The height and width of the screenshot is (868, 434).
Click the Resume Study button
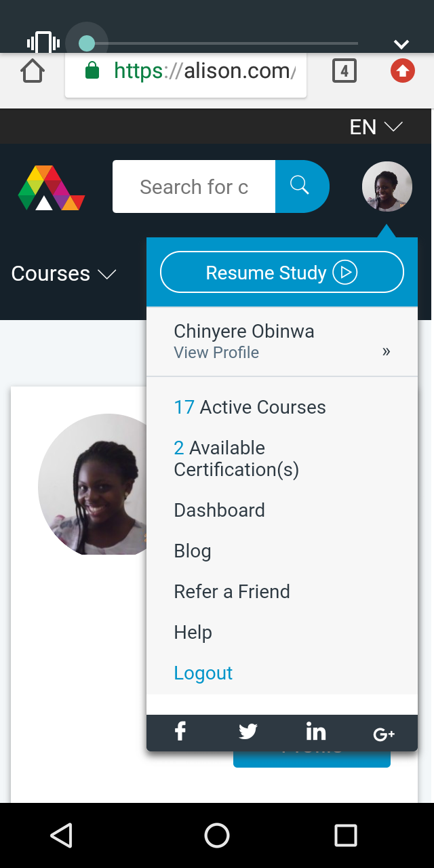281,273
